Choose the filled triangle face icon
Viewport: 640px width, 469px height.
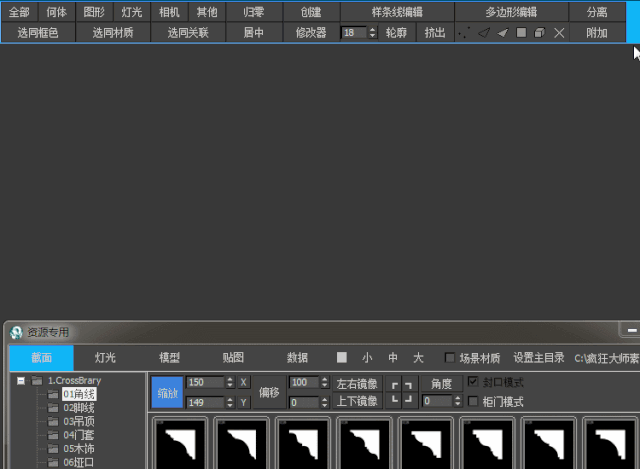tap(503, 33)
